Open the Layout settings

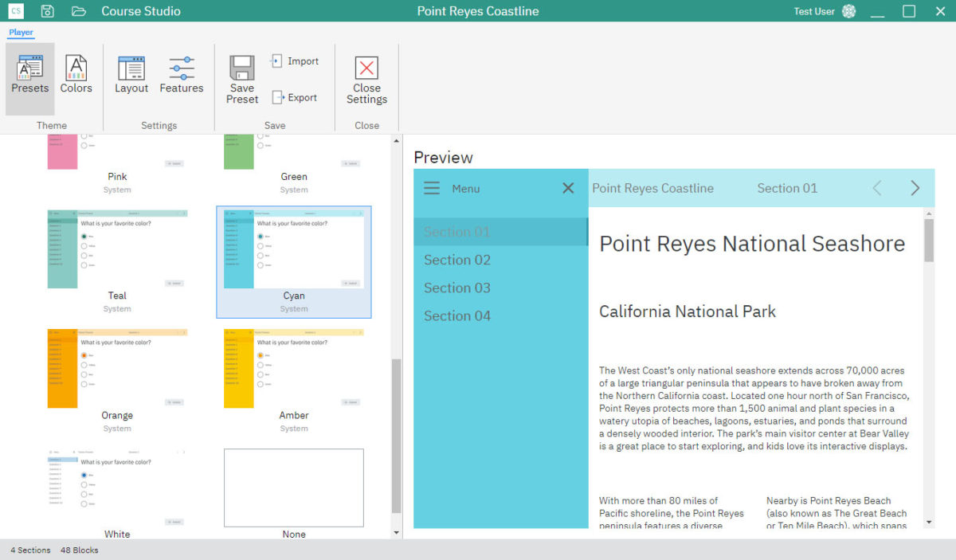pyautogui.click(x=131, y=77)
